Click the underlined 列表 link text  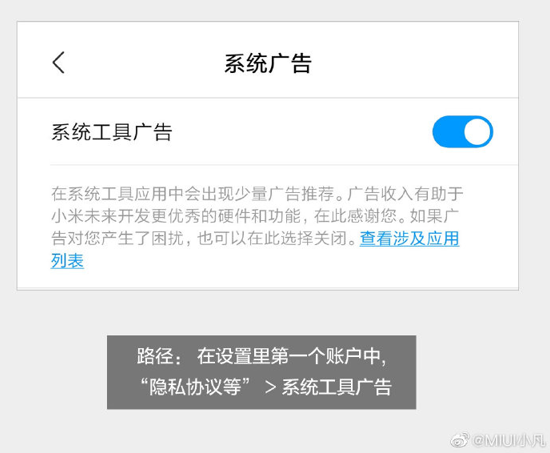pyautogui.click(x=67, y=261)
